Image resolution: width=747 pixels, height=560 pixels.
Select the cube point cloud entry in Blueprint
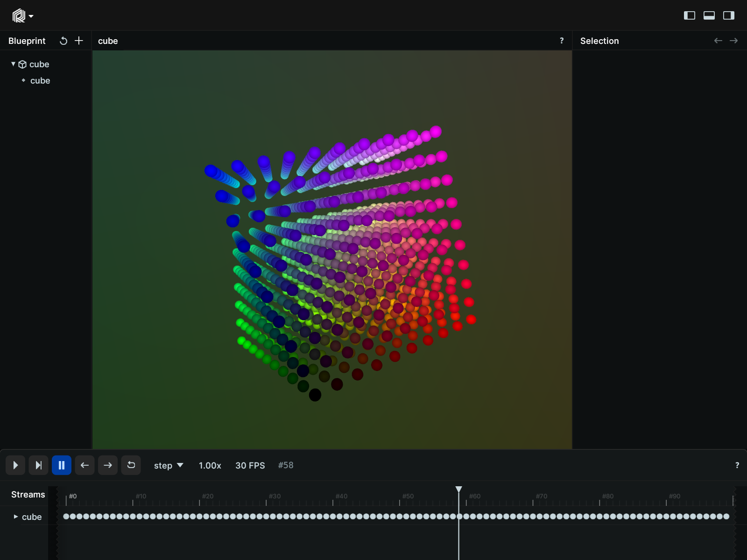[40, 80]
